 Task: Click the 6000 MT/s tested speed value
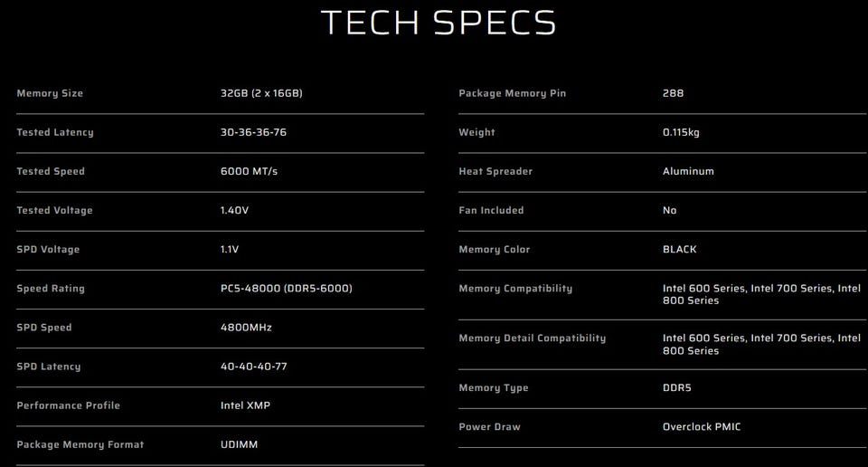[250, 171]
